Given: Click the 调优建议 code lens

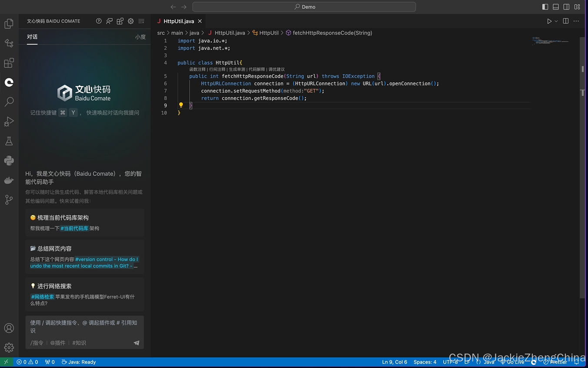Looking at the screenshot, I should pyautogui.click(x=277, y=69).
